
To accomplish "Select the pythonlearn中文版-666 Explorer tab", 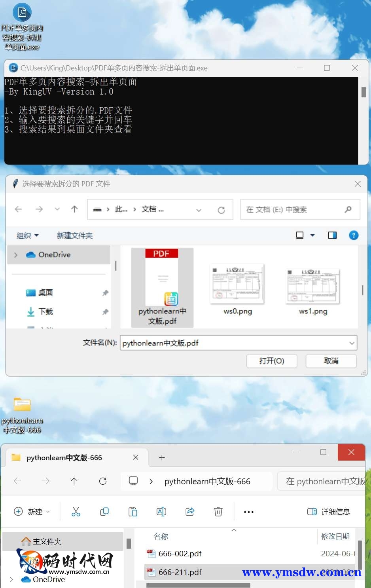I will [64, 458].
